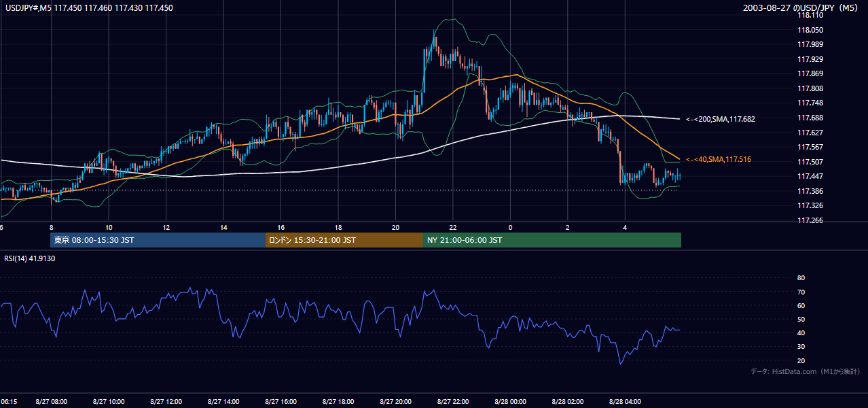
Task: Click the 117.688 price axis label
Action: (x=810, y=118)
